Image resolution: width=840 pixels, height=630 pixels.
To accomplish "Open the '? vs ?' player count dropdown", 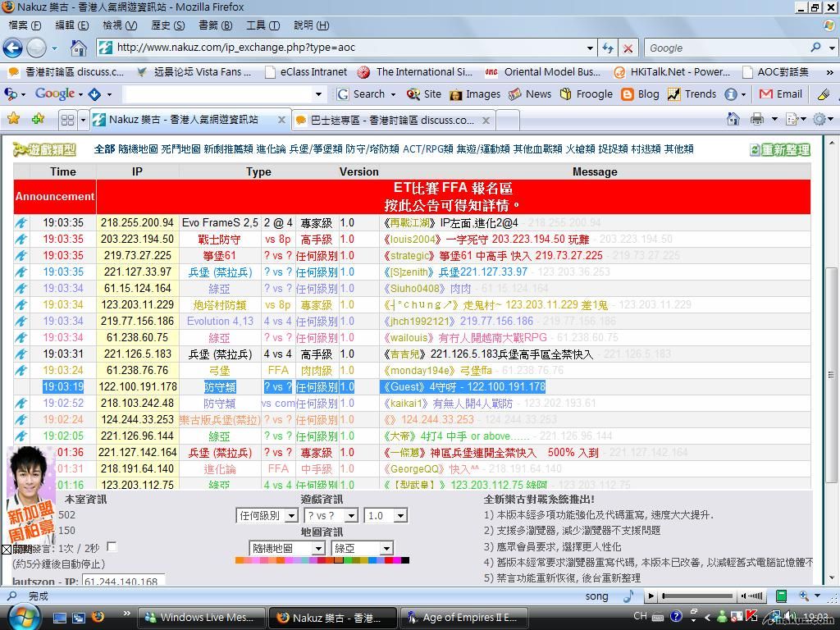I will pyautogui.click(x=331, y=516).
